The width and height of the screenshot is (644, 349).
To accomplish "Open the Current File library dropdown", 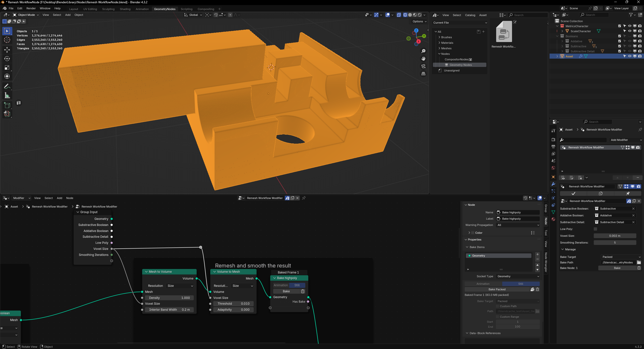I will (460, 23).
